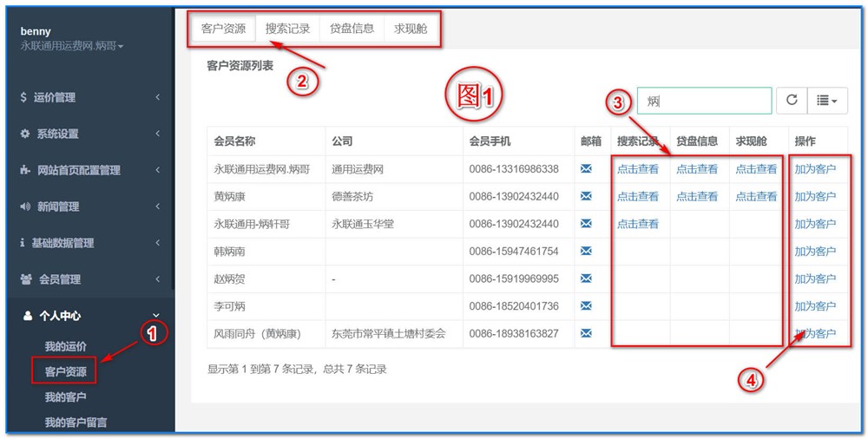Click into the search box containing 炳

(704, 101)
